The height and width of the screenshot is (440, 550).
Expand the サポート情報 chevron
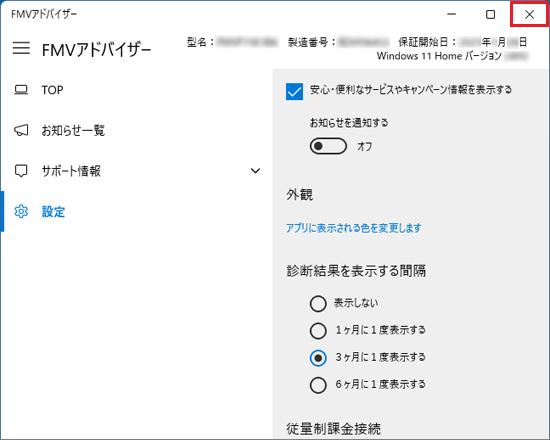(255, 171)
